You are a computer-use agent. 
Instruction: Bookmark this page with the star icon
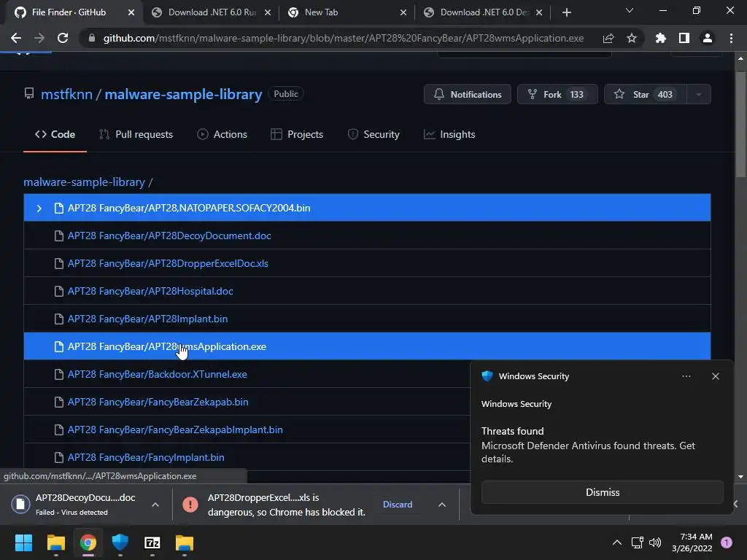coord(632,38)
